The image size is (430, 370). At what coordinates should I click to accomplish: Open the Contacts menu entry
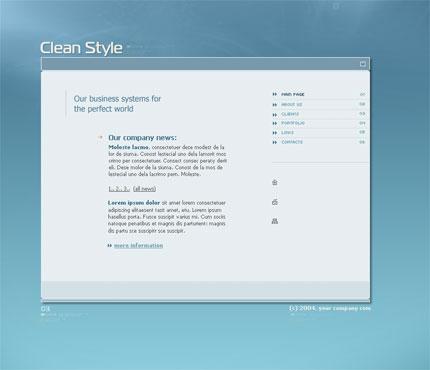tap(292, 142)
